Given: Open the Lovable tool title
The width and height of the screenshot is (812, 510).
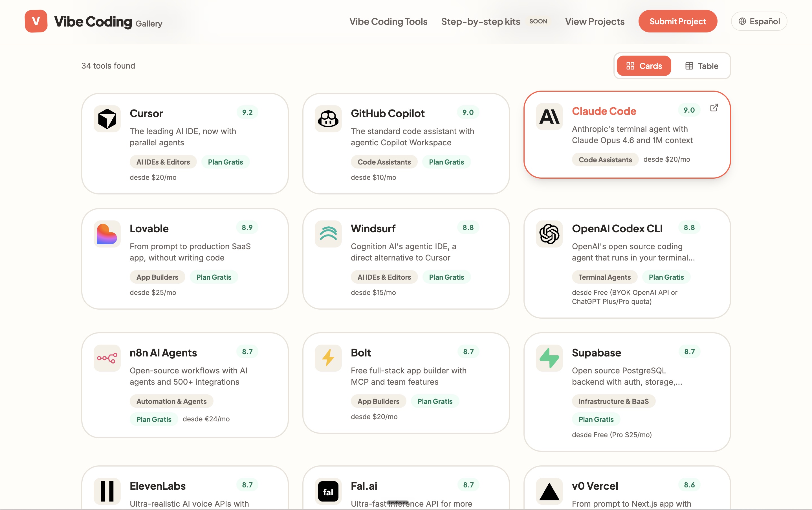Looking at the screenshot, I should click(149, 228).
